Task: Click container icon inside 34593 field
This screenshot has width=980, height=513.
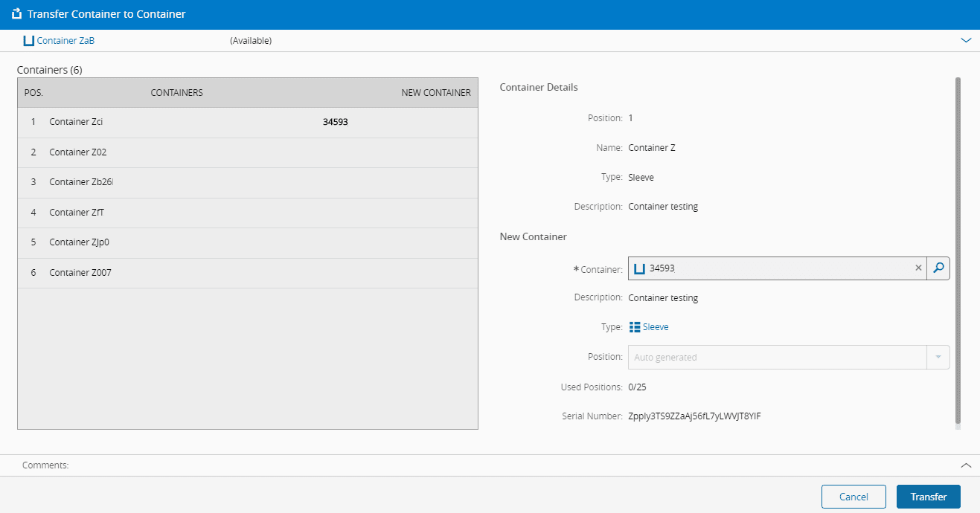Action: tap(639, 268)
